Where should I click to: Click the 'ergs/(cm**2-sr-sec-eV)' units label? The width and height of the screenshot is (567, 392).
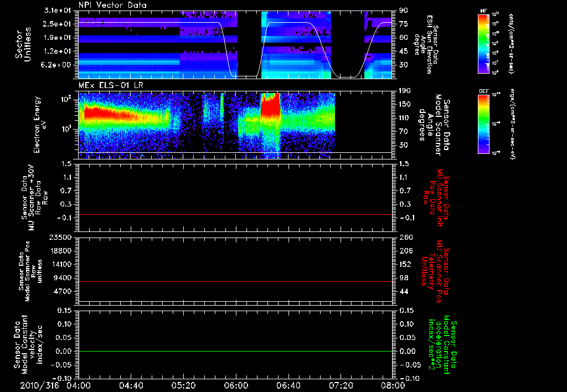click(x=512, y=124)
